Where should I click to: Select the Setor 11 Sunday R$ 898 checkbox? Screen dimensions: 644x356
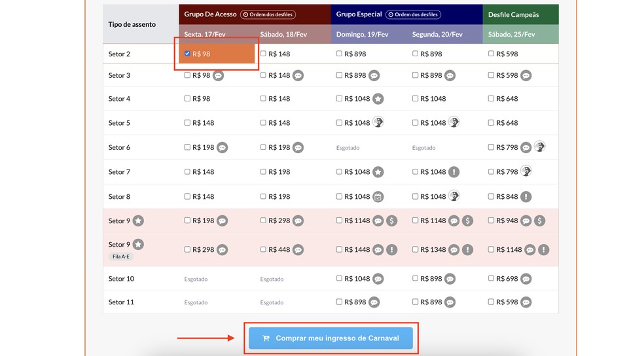click(339, 302)
